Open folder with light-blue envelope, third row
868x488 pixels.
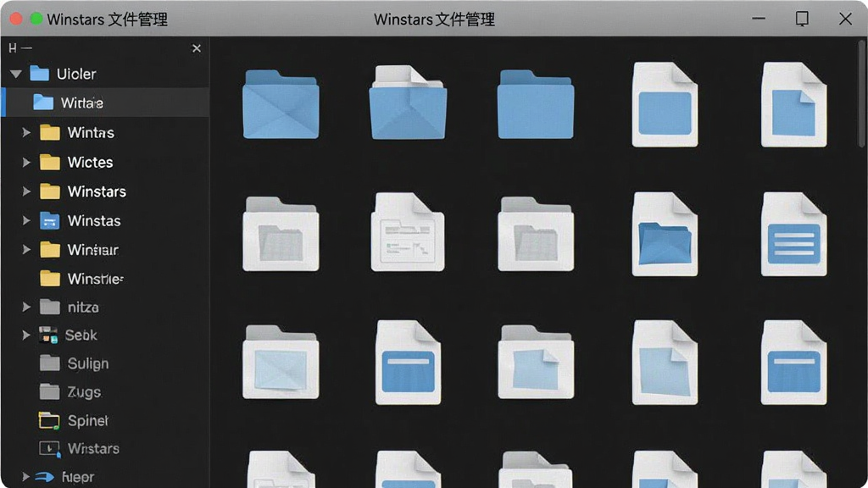click(x=281, y=363)
